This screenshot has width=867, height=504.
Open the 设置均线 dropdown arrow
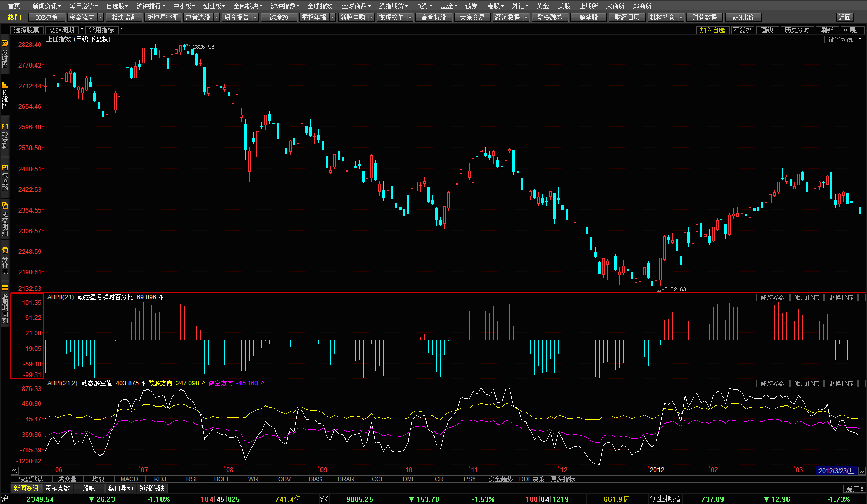point(860,39)
